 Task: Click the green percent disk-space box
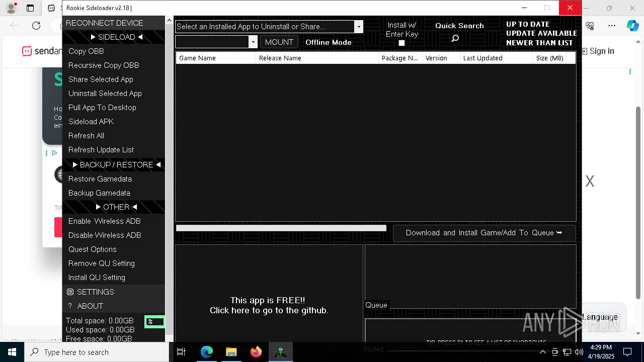pyautogui.click(x=154, y=322)
